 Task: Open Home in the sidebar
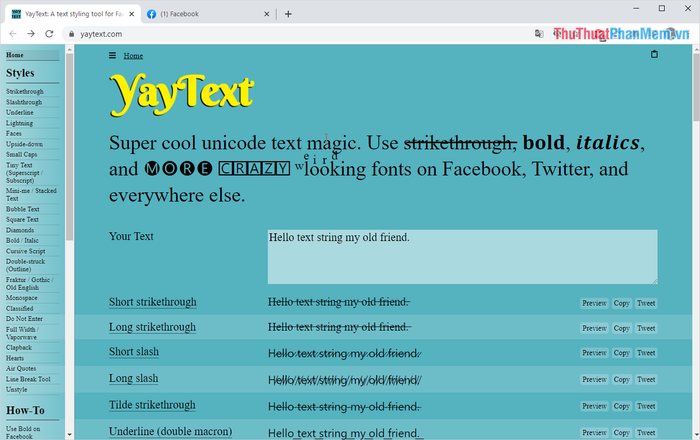coord(15,55)
